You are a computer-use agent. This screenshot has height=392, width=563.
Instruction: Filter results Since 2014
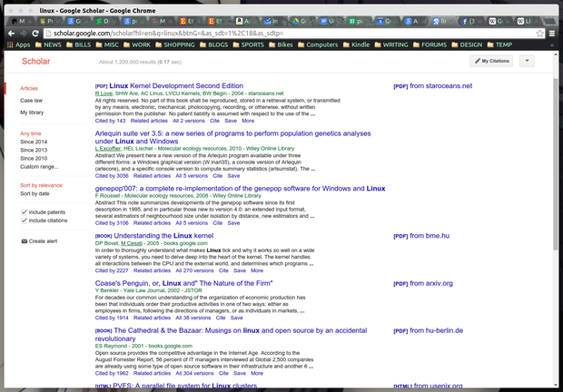point(34,142)
